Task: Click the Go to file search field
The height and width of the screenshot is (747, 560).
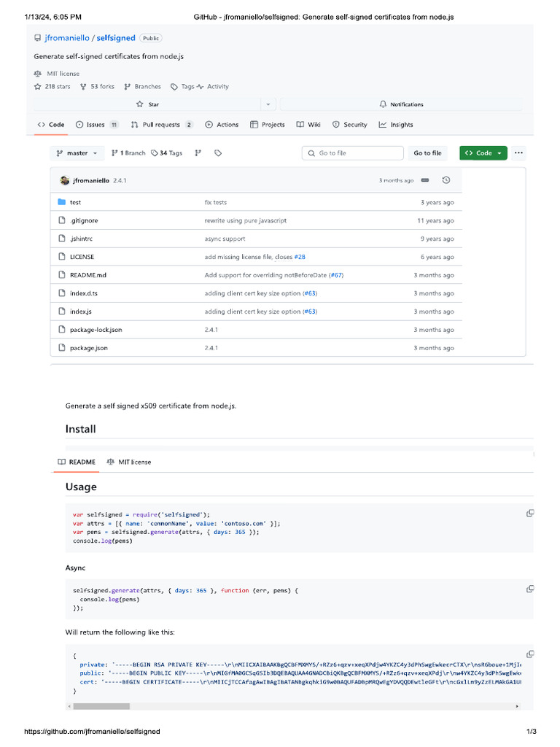Action: [352, 153]
